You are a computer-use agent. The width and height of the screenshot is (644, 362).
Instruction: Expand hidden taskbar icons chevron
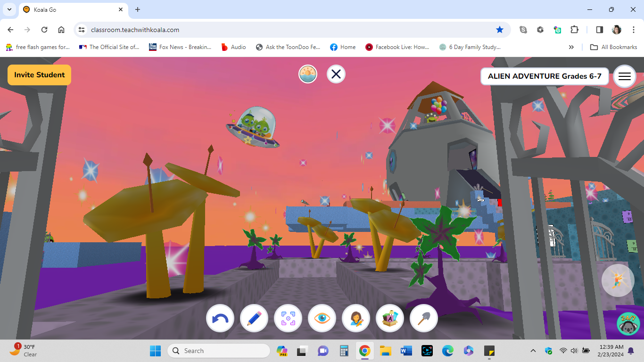(533, 351)
